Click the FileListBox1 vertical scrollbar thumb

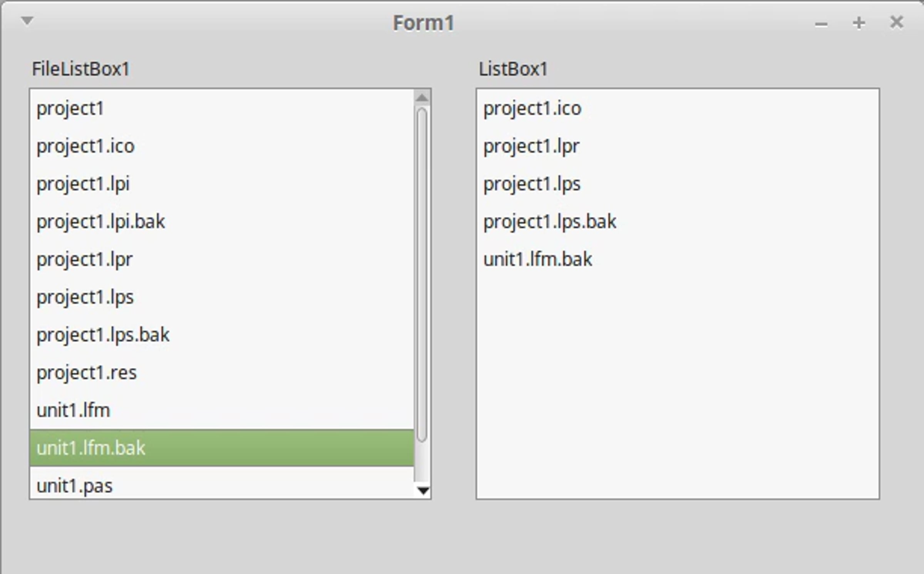(x=422, y=275)
